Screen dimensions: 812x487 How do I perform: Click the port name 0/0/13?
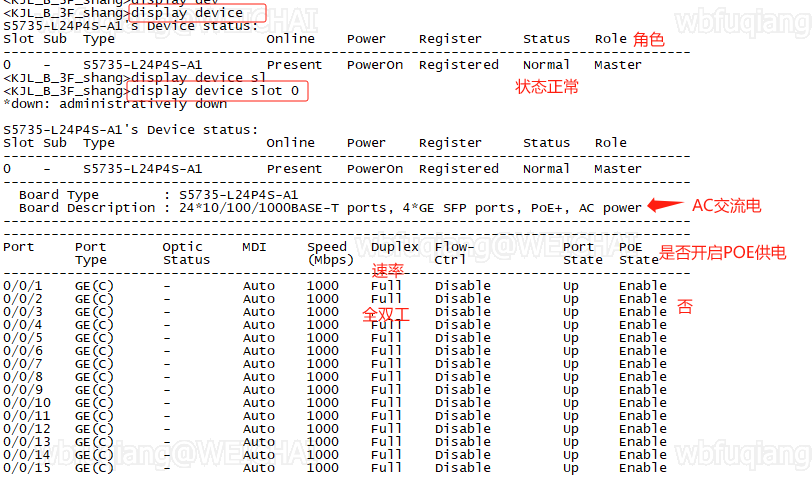click(x=26, y=441)
